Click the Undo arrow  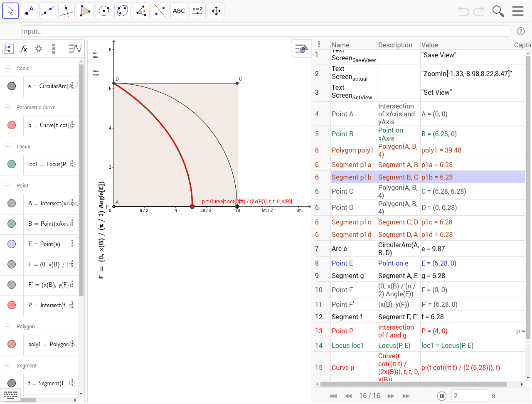tap(463, 11)
